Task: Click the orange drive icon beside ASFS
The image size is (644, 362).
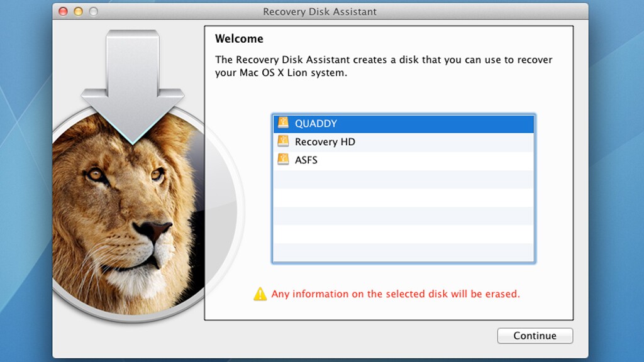Action: [x=283, y=160]
